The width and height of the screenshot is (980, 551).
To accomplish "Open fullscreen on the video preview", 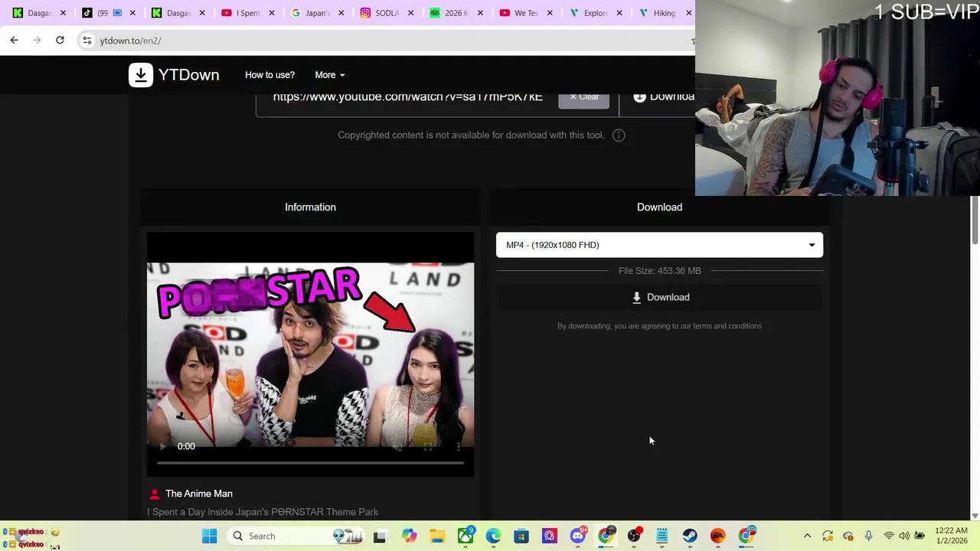I will tap(428, 446).
